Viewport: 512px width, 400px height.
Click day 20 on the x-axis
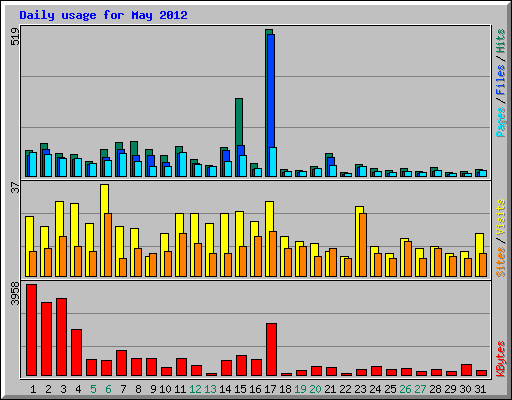[x=315, y=389]
